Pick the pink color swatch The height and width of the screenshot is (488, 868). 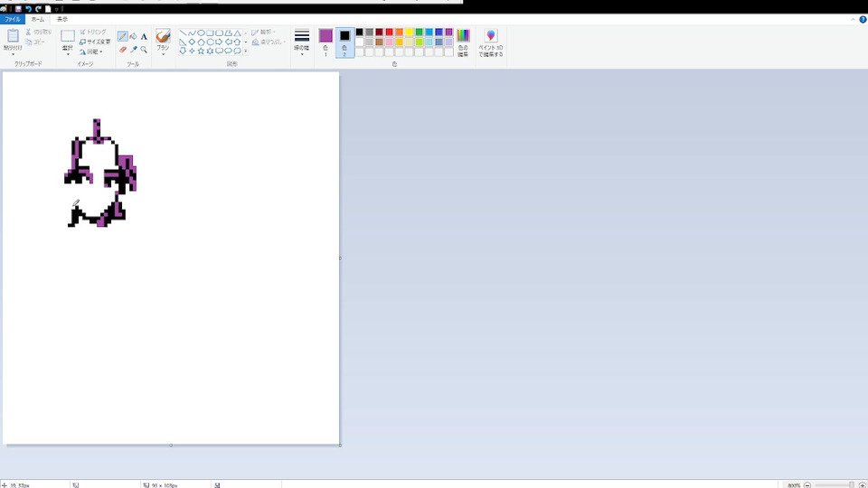[389, 42]
